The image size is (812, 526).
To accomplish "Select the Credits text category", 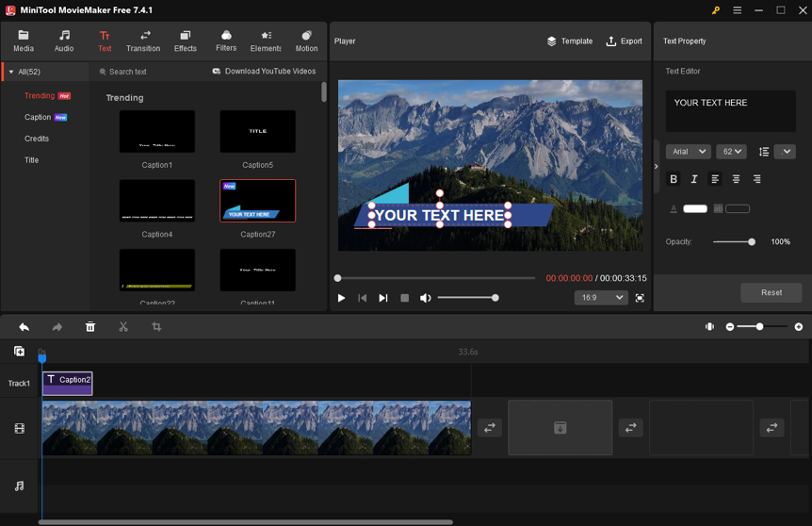I will pyautogui.click(x=37, y=139).
